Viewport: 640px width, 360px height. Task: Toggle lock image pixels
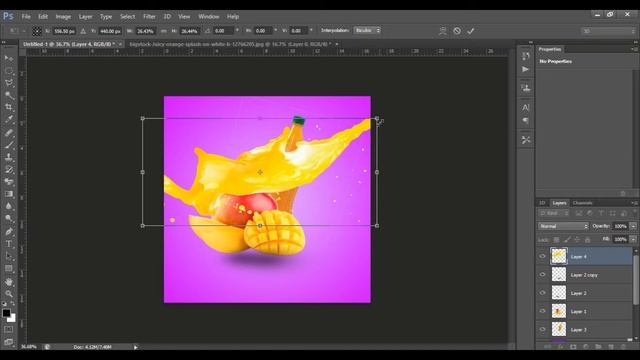567,240
